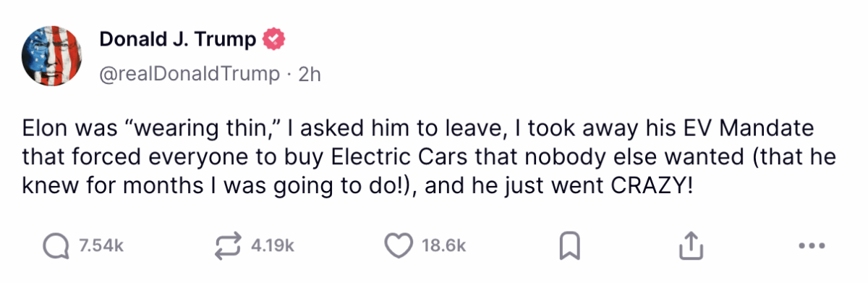Click the Donald J. Trump display name
The image size is (868, 283).
177,40
